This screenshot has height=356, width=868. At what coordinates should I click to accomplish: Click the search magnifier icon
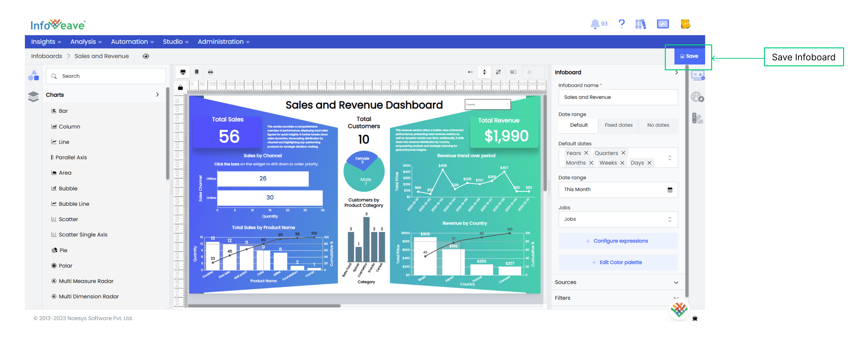54,76
